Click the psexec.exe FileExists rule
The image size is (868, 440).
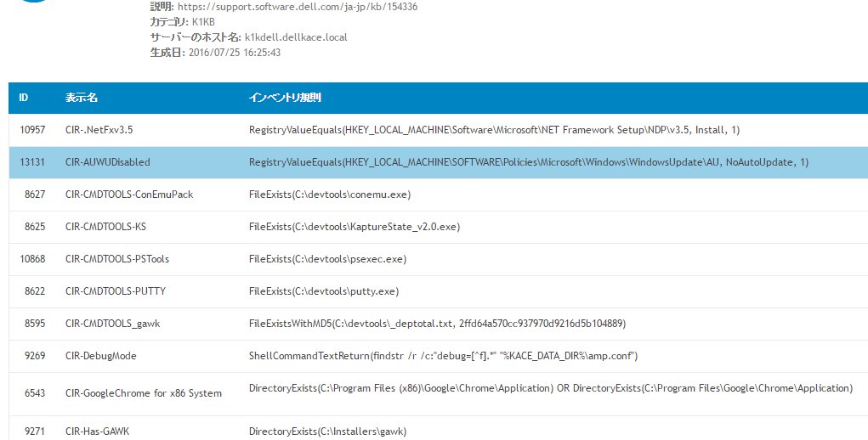pos(327,259)
